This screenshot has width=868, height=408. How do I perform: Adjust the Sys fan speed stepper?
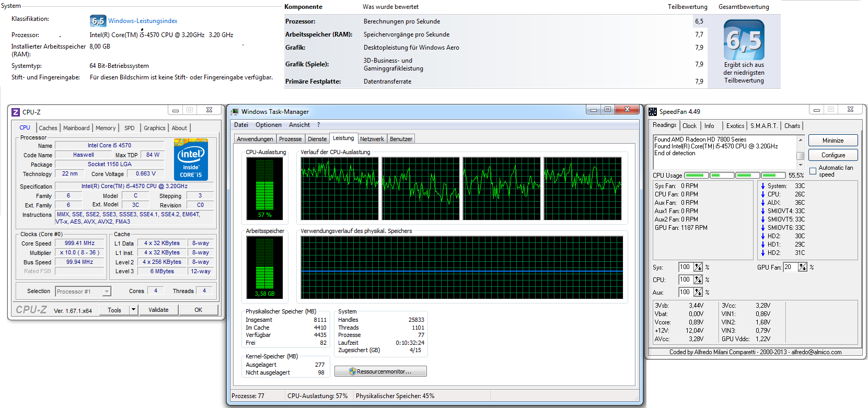(698, 267)
